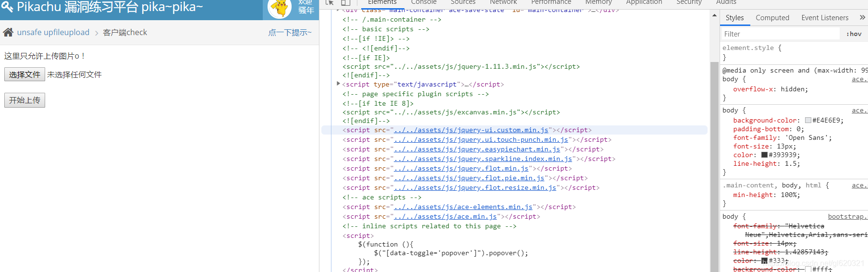Switch to the Performance tab
This screenshot has height=272, width=868.
pyautogui.click(x=551, y=2)
